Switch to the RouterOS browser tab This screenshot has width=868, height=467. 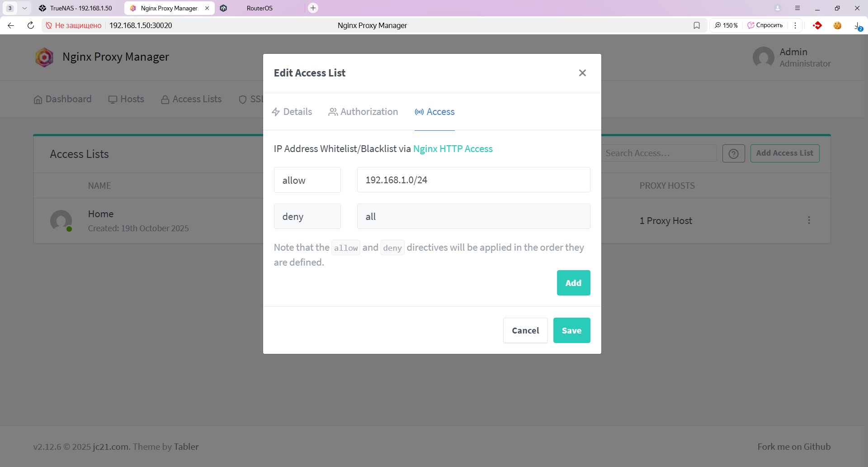(259, 8)
